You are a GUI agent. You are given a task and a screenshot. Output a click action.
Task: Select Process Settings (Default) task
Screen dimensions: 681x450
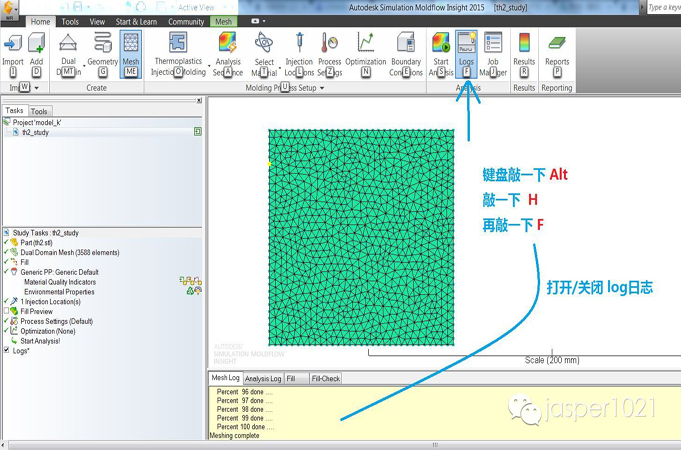point(57,321)
